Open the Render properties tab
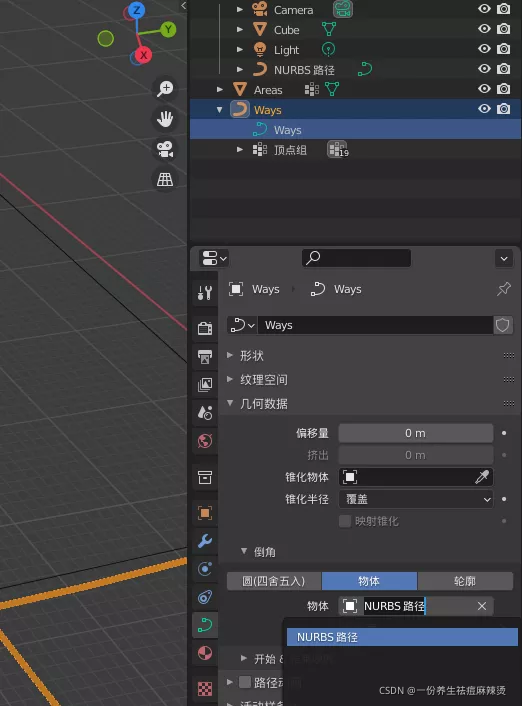 tap(205, 328)
